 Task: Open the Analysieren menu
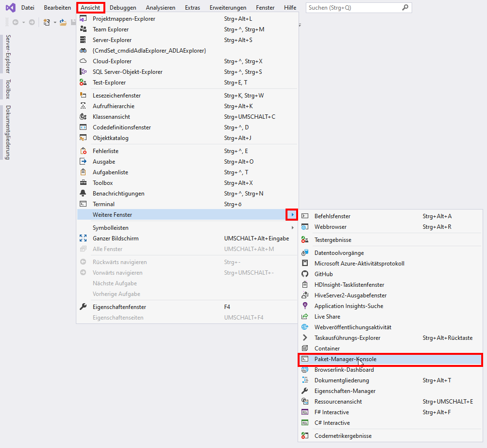[160, 7]
